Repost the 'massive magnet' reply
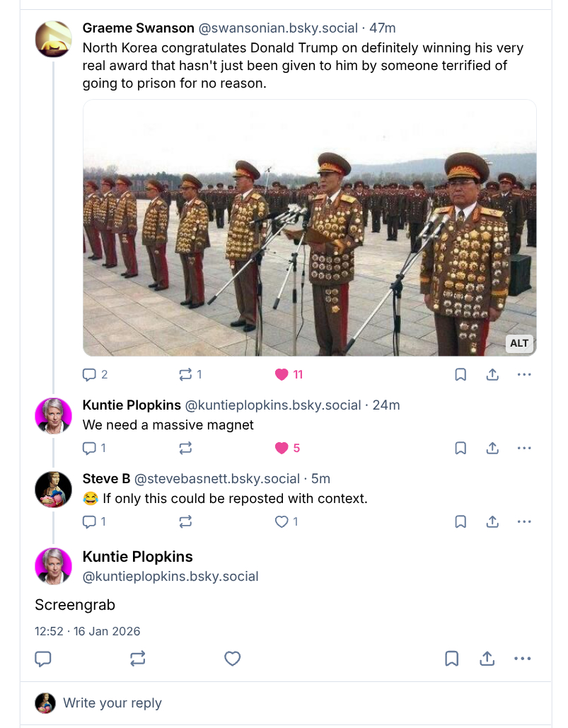568x728 pixels. point(186,448)
